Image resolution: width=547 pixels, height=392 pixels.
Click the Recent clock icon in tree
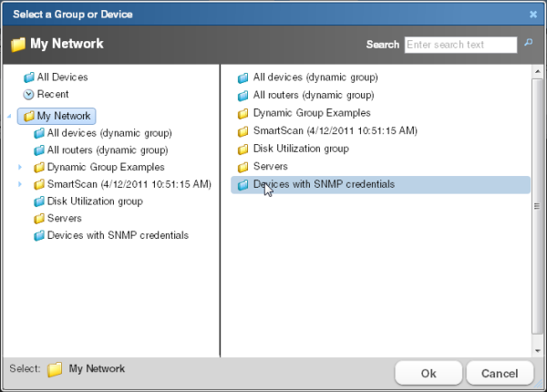[28, 94]
